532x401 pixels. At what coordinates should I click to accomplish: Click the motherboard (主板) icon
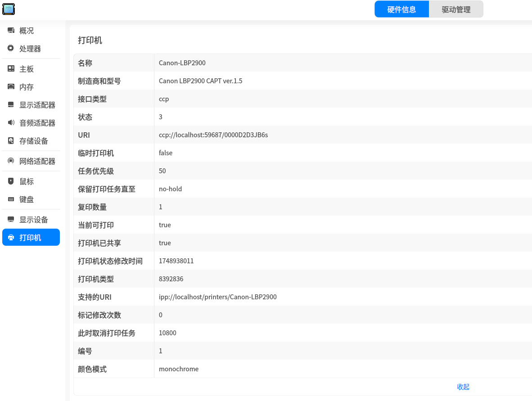tap(11, 68)
